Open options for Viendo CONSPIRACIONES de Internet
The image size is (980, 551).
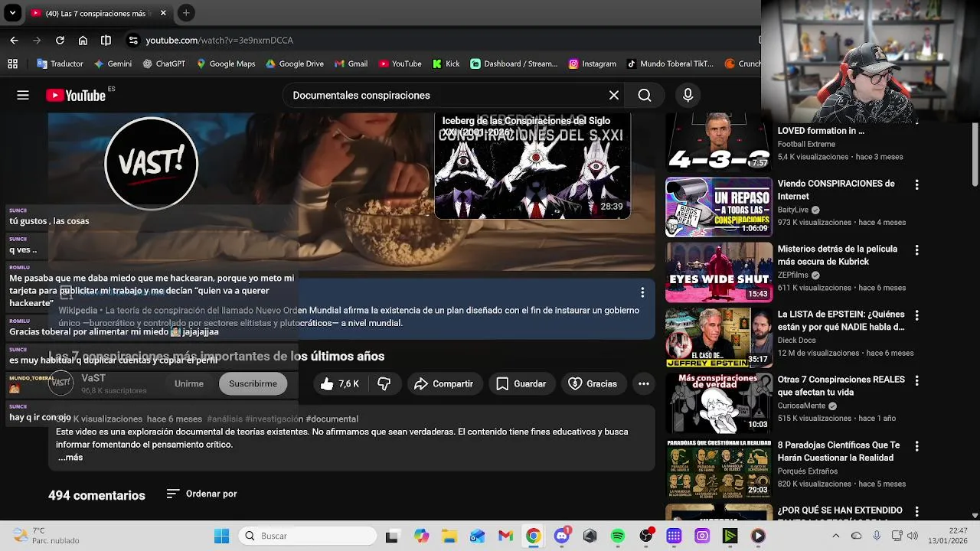tap(916, 184)
